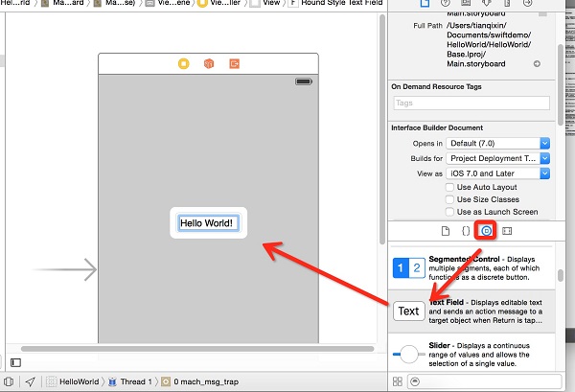Select the Object library tab icon

(487, 231)
